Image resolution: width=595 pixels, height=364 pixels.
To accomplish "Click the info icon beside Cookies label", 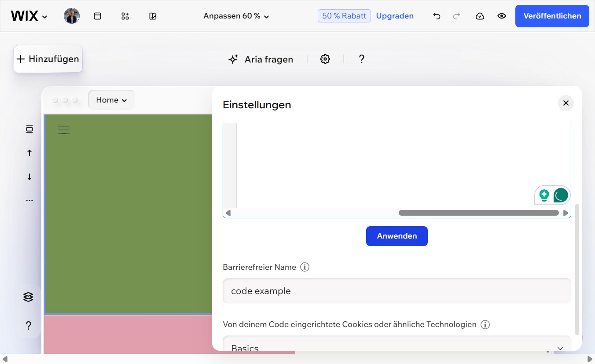I will tap(485, 325).
